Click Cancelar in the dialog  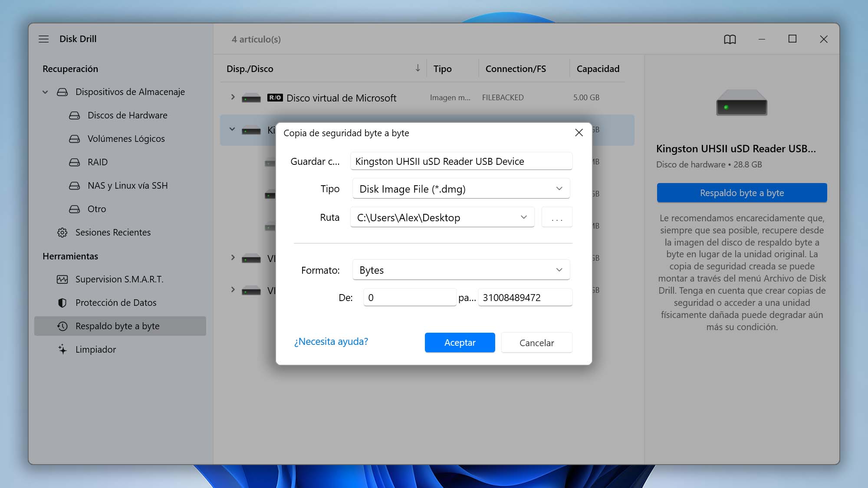[x=536, y=343]
